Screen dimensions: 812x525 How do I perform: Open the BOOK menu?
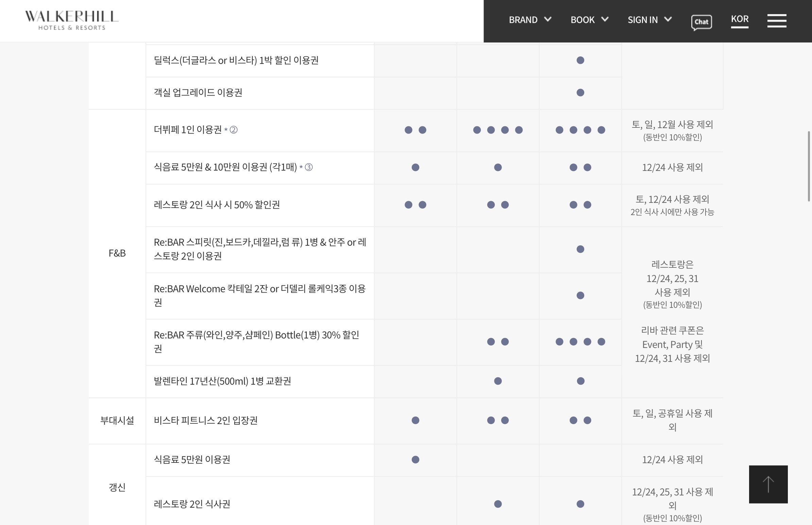pyautogui.click(x=582, y=20)
